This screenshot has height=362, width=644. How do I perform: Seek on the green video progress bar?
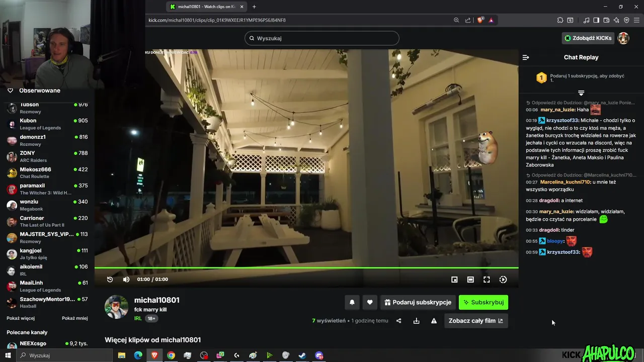pos(306,267)
